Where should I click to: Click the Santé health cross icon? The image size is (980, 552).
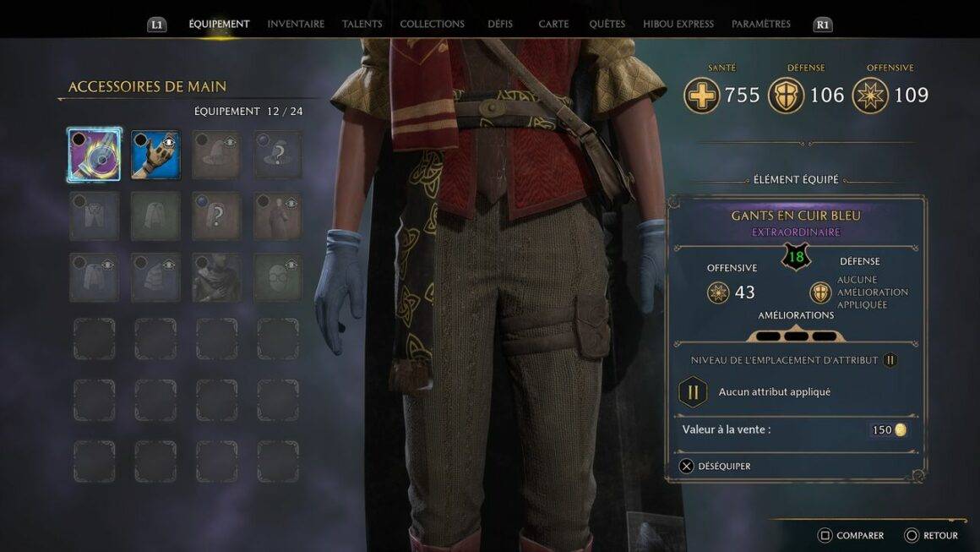tap(701, 96)
